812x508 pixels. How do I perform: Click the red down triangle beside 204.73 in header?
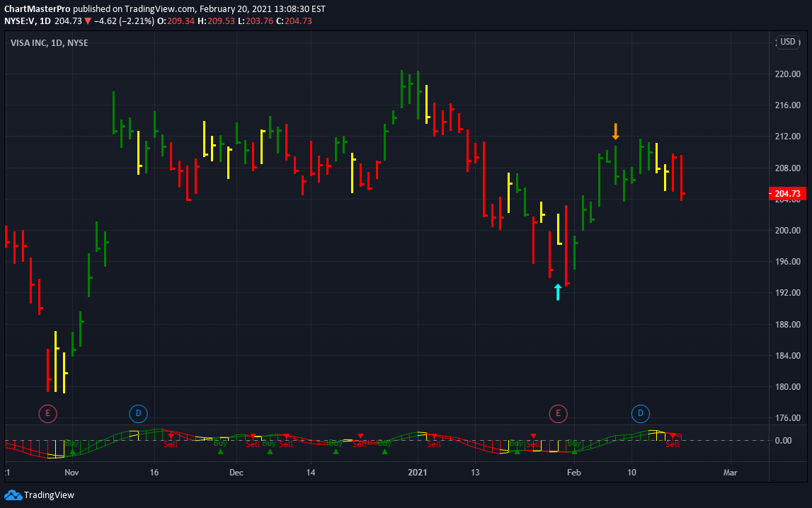coord(88,21)
